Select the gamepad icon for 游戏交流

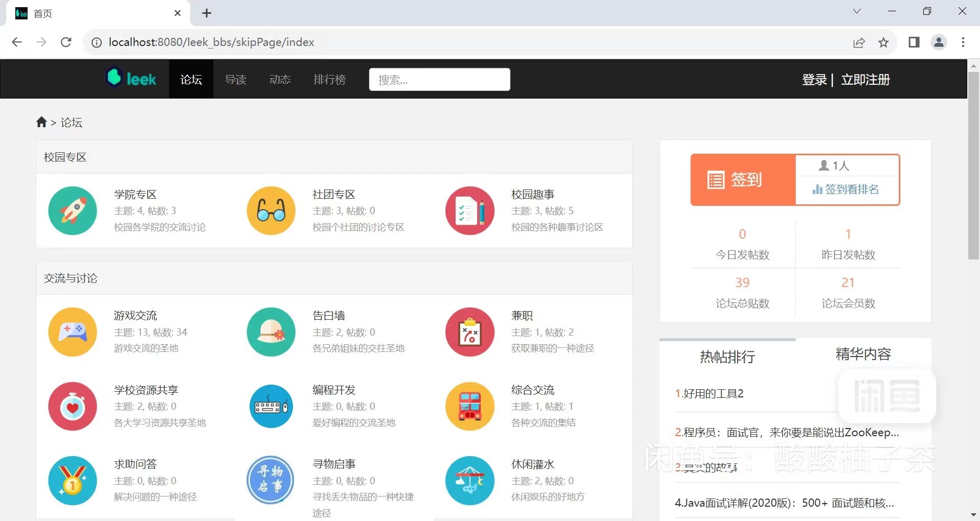(72, 332)
